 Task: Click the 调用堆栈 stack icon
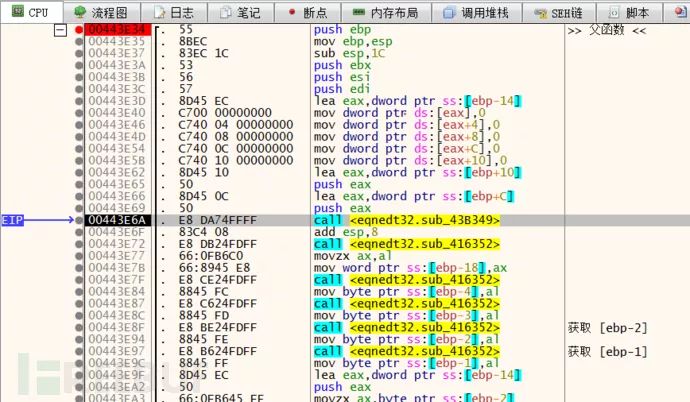tap(449, 12)
